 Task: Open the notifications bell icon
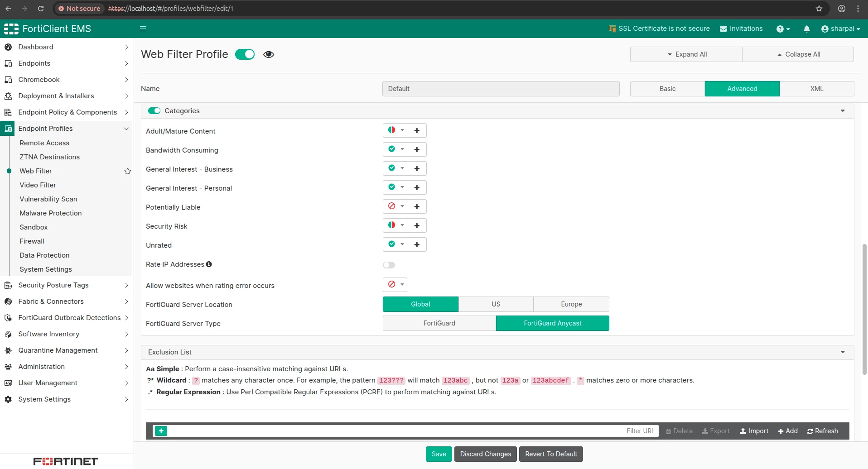tap(807, 29)
